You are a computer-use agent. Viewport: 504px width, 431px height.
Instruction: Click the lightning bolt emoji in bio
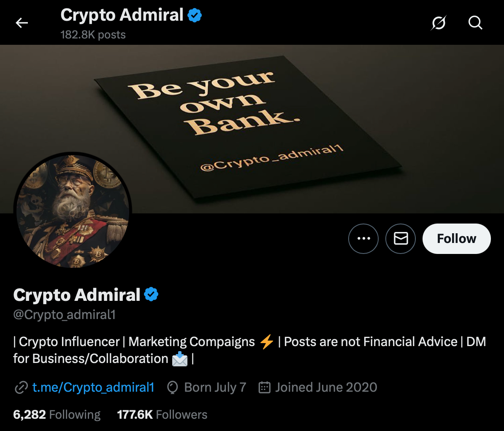tap(266, 341)
